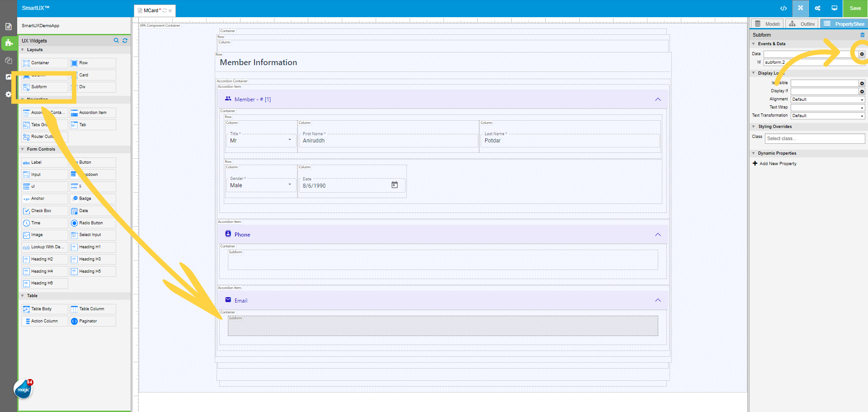This screenshot has height=412, width=868.
Task: Switch to the Models tab
Action: [767, 23]
